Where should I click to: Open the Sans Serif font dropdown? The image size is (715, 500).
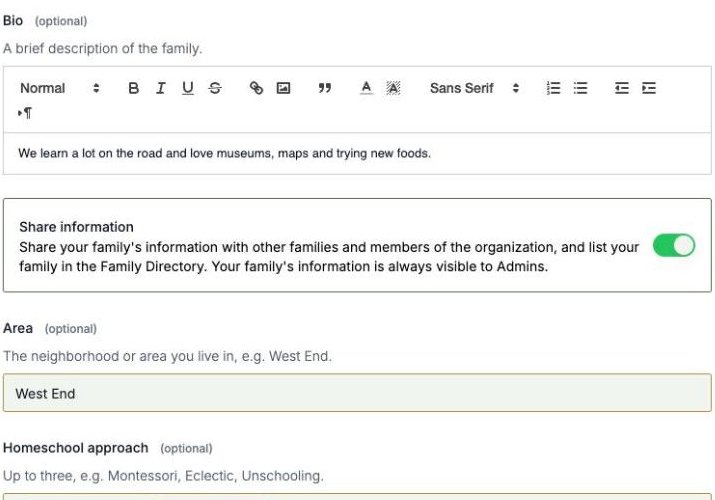click(474, 88)
